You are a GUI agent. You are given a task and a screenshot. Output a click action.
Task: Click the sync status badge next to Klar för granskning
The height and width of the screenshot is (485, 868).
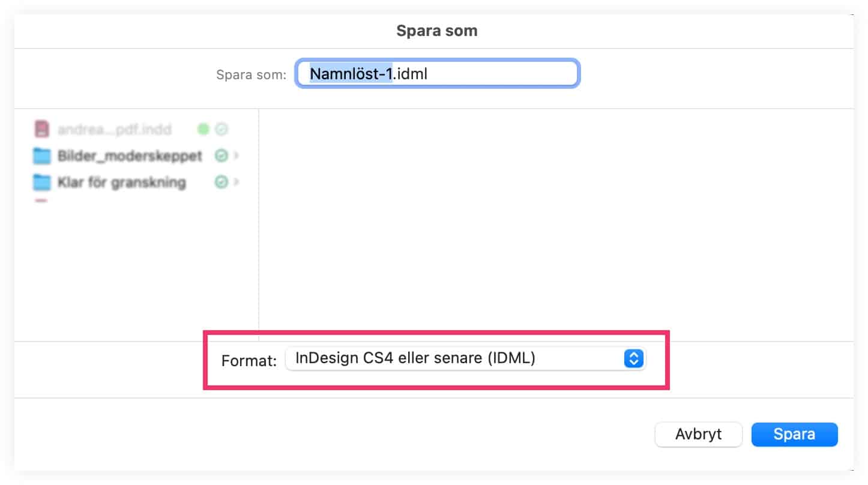[x=221, y=182]
